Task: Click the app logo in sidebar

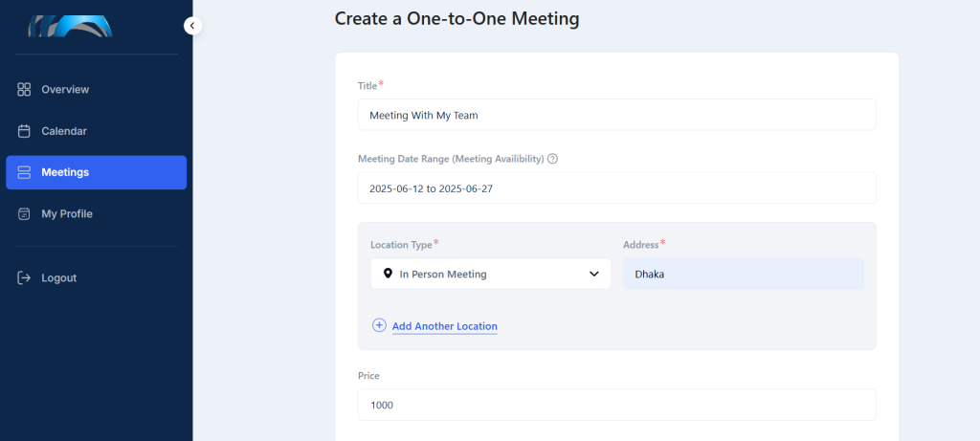Action: 70,26
